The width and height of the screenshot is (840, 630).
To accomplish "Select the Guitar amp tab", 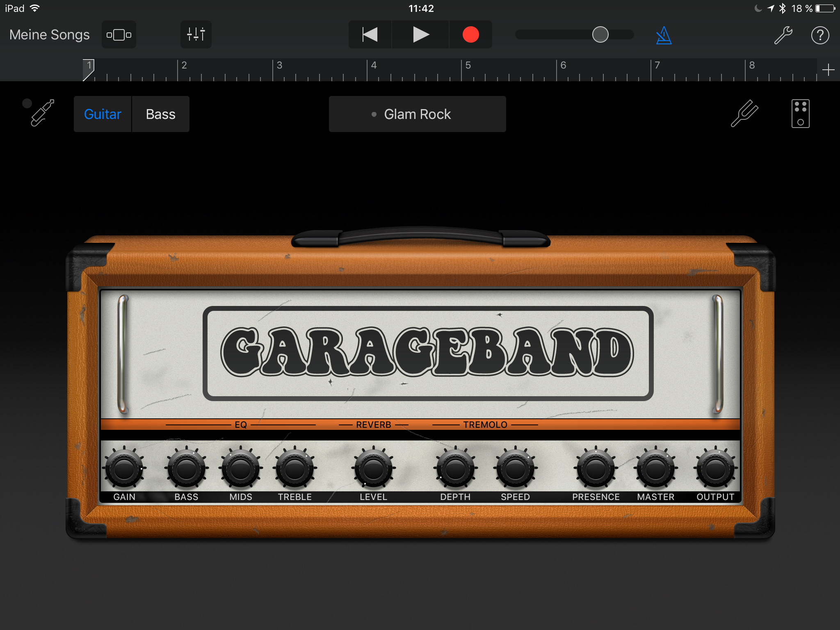I will pos(103,114).
